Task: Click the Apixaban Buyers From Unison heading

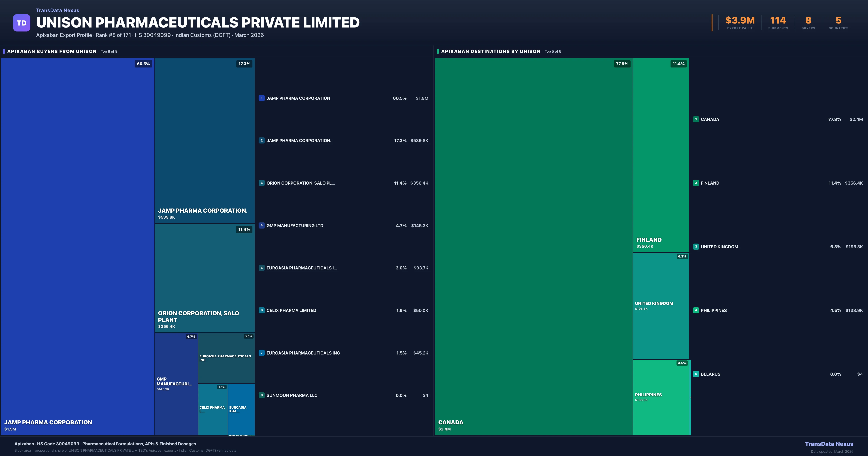Action: point(52,51)
